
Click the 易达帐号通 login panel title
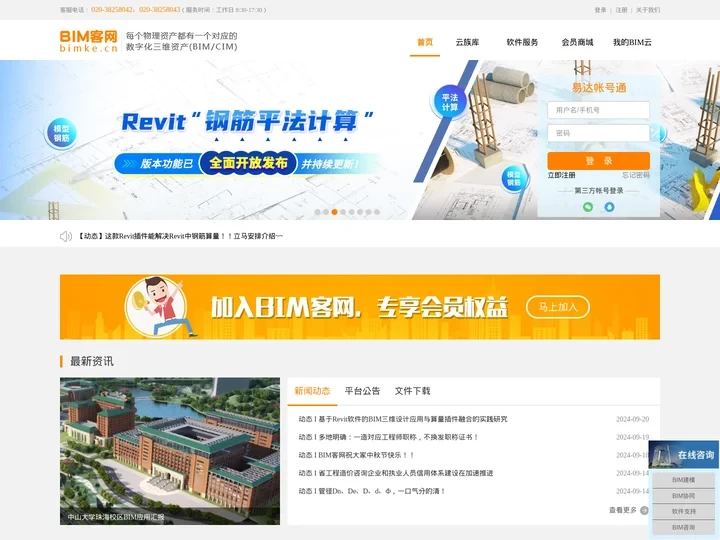[598, 88]
